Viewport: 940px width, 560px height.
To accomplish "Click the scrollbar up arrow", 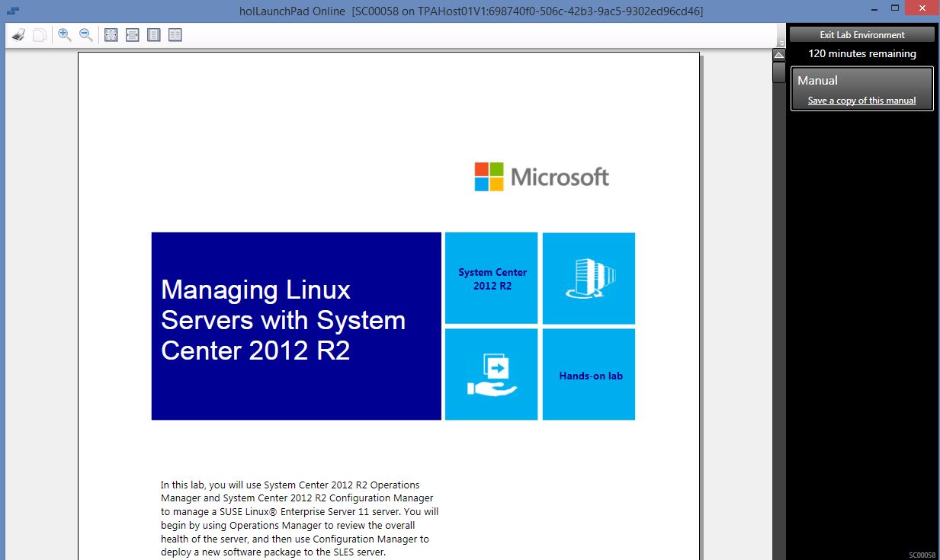I will point(779,55).
